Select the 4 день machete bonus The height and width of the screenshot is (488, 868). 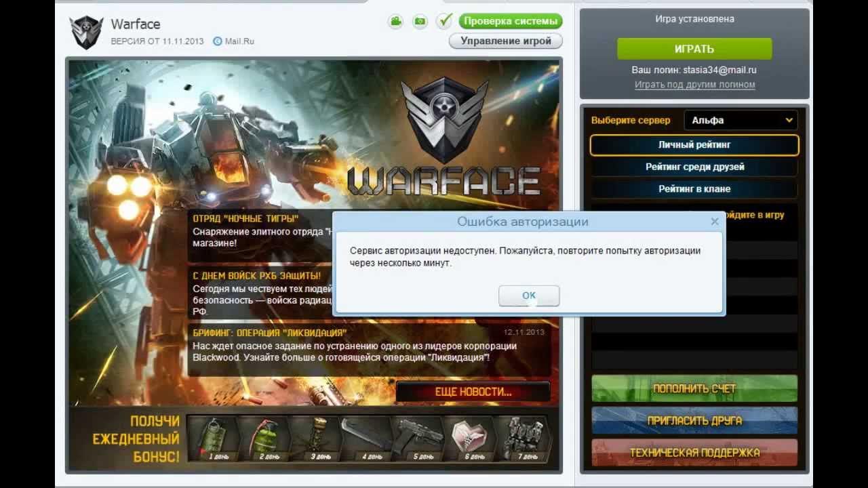(x=367, y=439)
